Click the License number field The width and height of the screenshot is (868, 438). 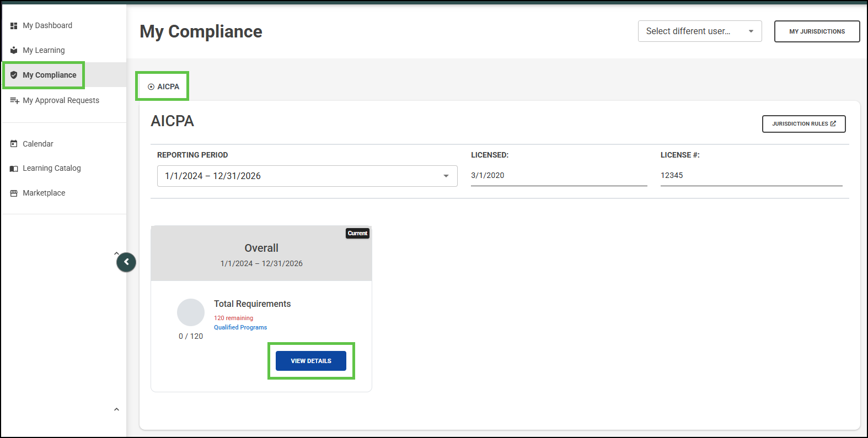[751, 176]
